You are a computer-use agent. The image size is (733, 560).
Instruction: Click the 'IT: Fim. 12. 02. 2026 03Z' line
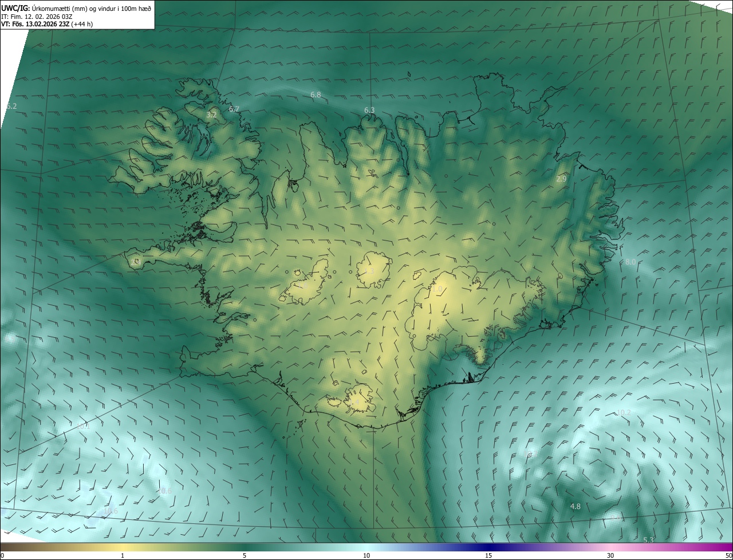(x=38, y=16)
